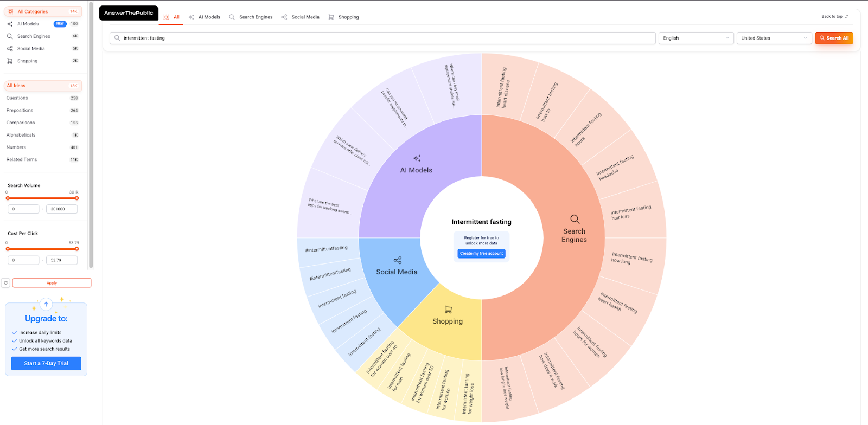Click Search Volume slider left handle

[x=8, y=198]
